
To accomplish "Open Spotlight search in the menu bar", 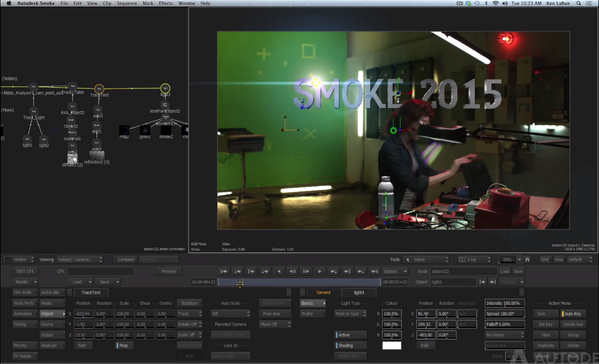I will pyautogui.click(x=579, y=3).
